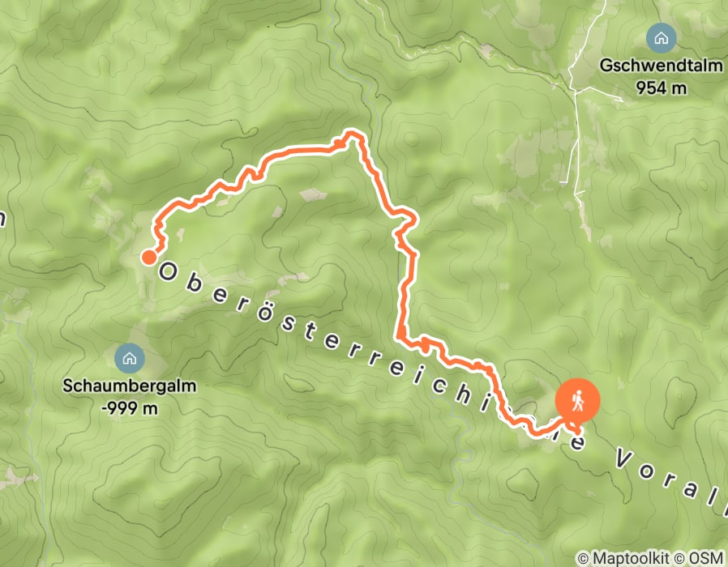This screenshot has width=728, height=567.
Task: Select the orange hiker marker
Action: tap(577, 401)
